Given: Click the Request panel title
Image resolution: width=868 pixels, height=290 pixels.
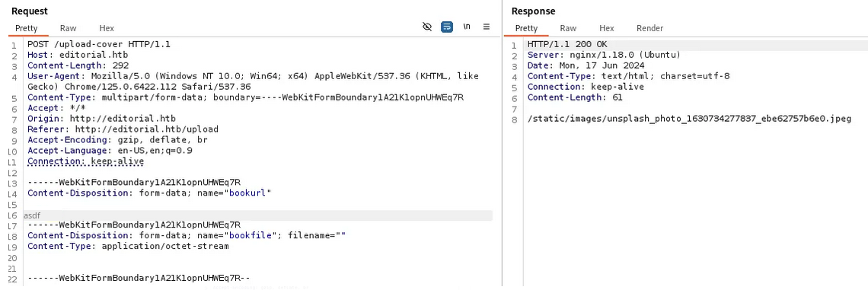Looking at the screenshot, I should point(30,11).
